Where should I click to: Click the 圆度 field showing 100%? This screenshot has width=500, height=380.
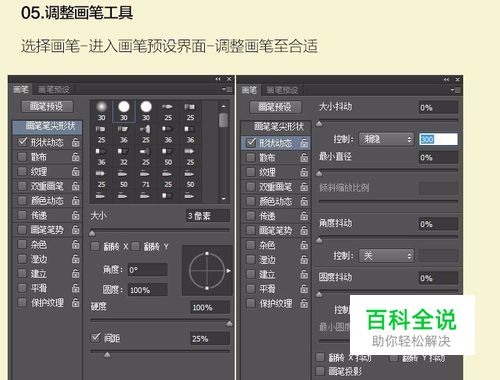point(148,290)
